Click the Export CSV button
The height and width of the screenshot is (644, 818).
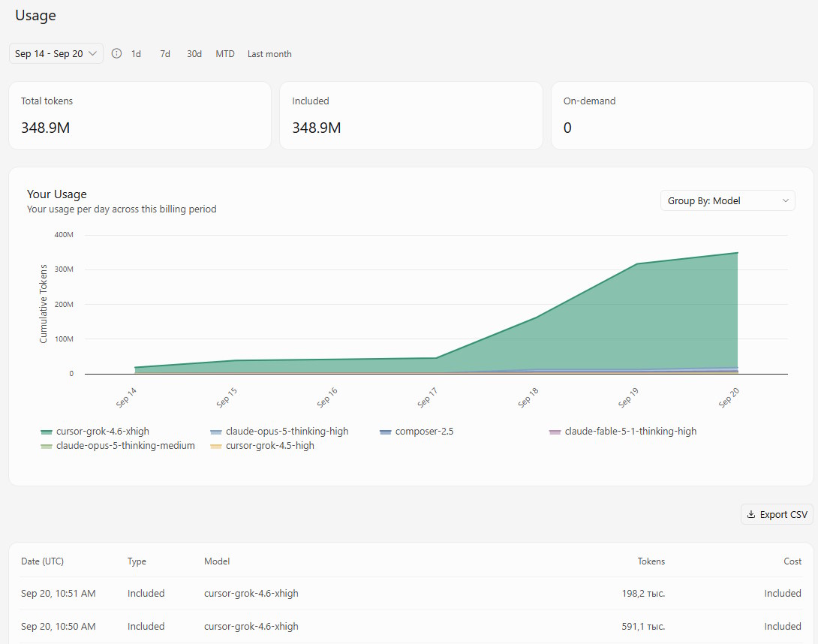(x=777, y=515)
